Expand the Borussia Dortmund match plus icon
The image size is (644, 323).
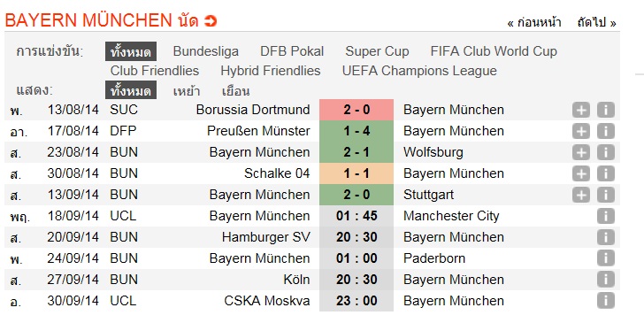click(x=580, y=110)
